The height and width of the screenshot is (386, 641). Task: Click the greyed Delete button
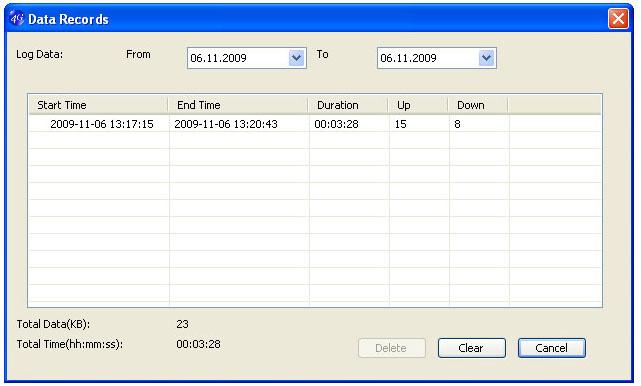coord(392,348)
